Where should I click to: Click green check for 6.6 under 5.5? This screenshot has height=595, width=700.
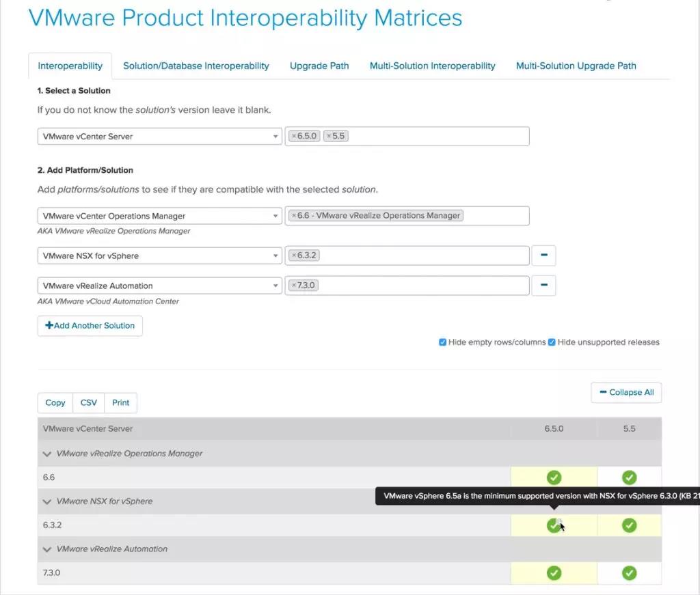(630, 478)
